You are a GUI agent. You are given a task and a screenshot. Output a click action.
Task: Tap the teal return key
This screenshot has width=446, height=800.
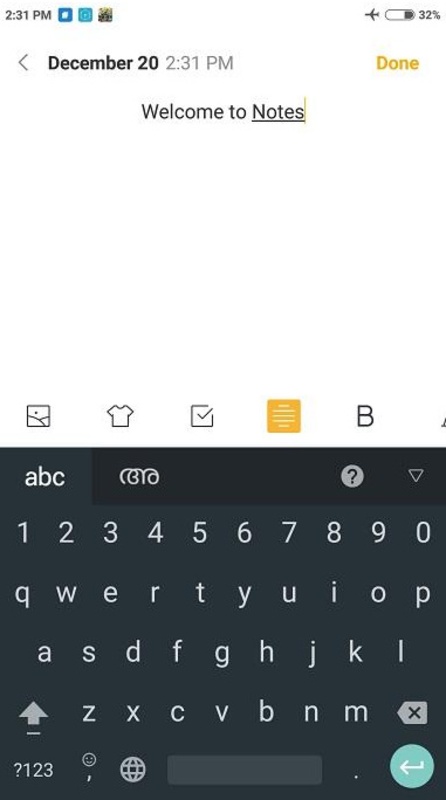click(x=412, y=766)
